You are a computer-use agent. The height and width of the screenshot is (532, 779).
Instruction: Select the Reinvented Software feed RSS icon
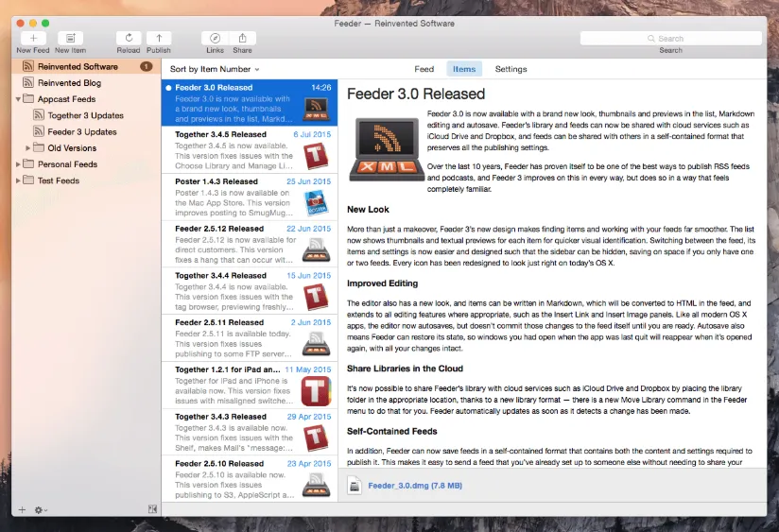(x=28, y=66)
